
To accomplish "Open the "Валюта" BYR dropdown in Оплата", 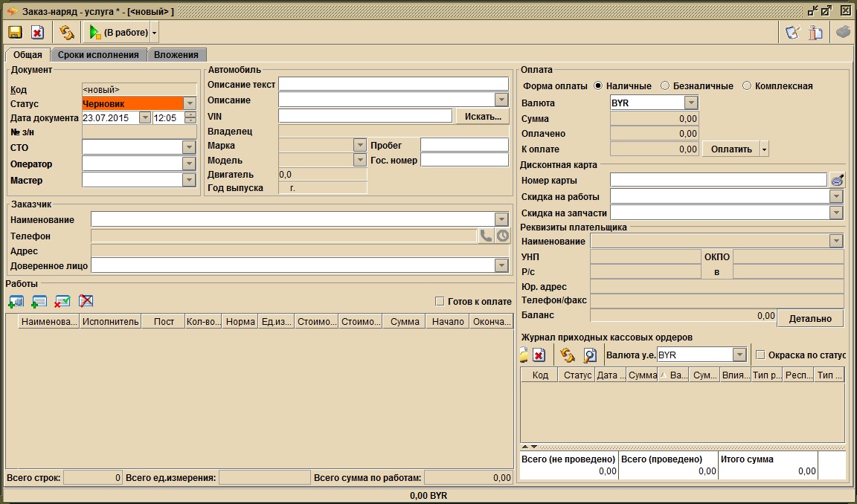I will (x=691, y=103).
